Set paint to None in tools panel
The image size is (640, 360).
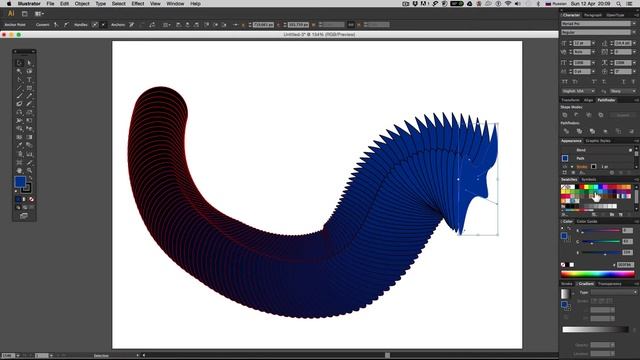point(31,199)
